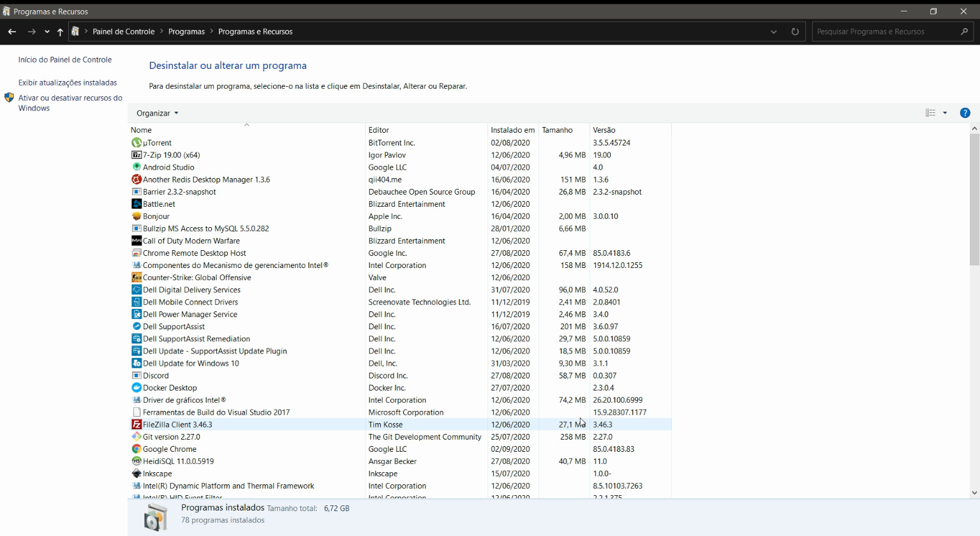
Task: Expand chevron after Painel de Controle
Action: pos(161,31)
